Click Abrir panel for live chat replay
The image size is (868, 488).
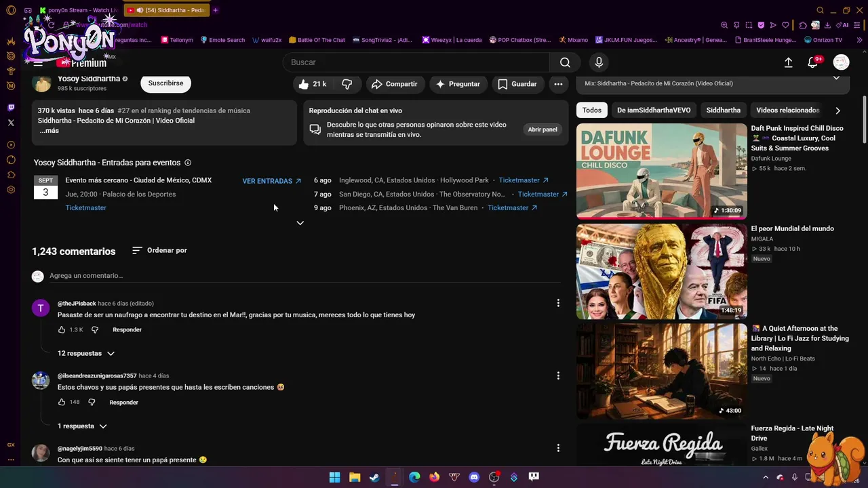(542, 129)
